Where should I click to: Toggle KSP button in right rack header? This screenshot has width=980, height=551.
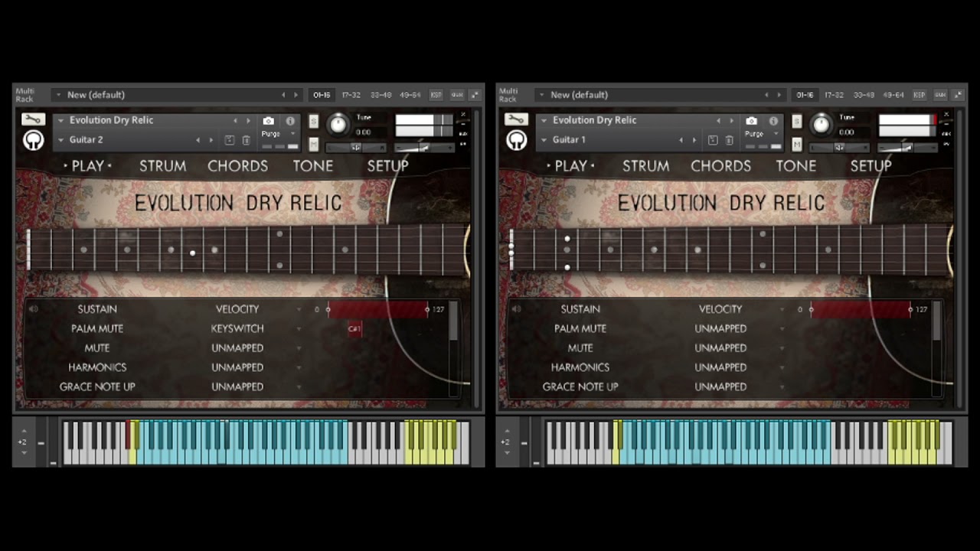tap(919, 95)
